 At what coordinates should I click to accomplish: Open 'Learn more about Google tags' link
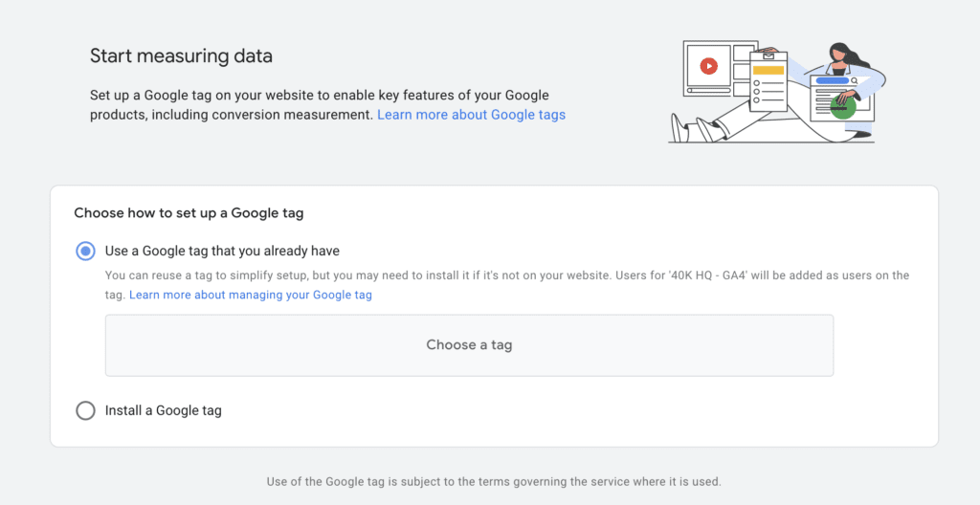click(x=471, y=115)
